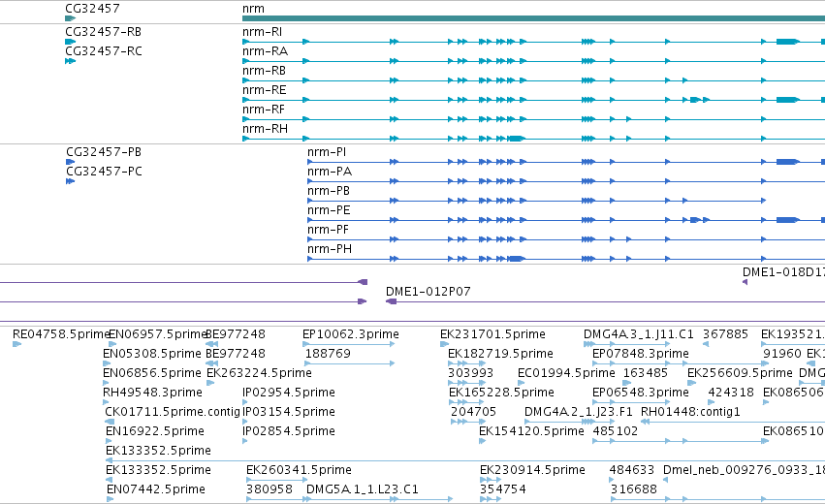Click the EC01994.5prime EST label
Image resolution: width=825 pixels, height=504 pixels.
[x=567, y=373]
